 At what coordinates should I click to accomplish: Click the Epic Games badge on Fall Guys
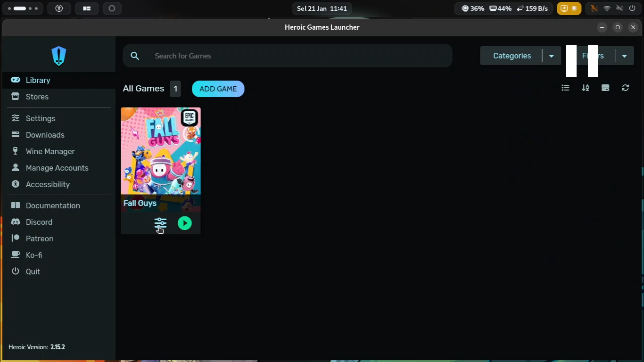click(190, 118)
